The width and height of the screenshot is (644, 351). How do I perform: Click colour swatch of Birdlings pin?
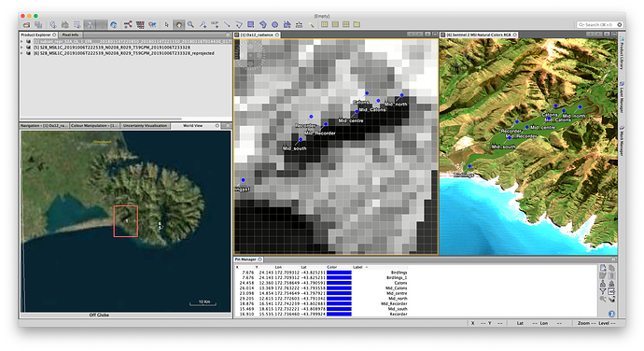[x=339, y=273]
